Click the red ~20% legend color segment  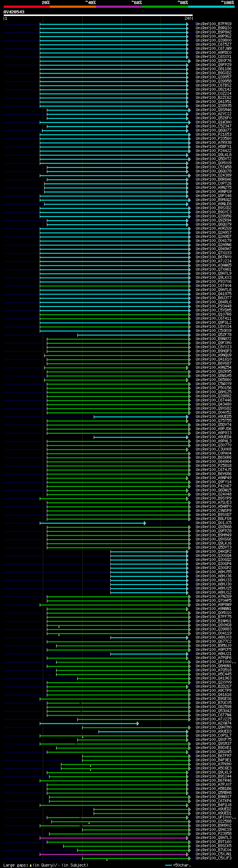coord(26,7)
